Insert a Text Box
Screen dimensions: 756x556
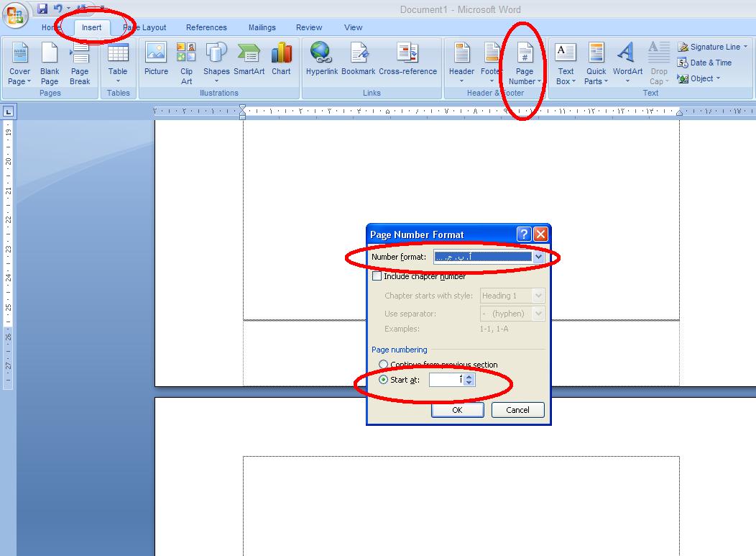(x=566, y=64)
